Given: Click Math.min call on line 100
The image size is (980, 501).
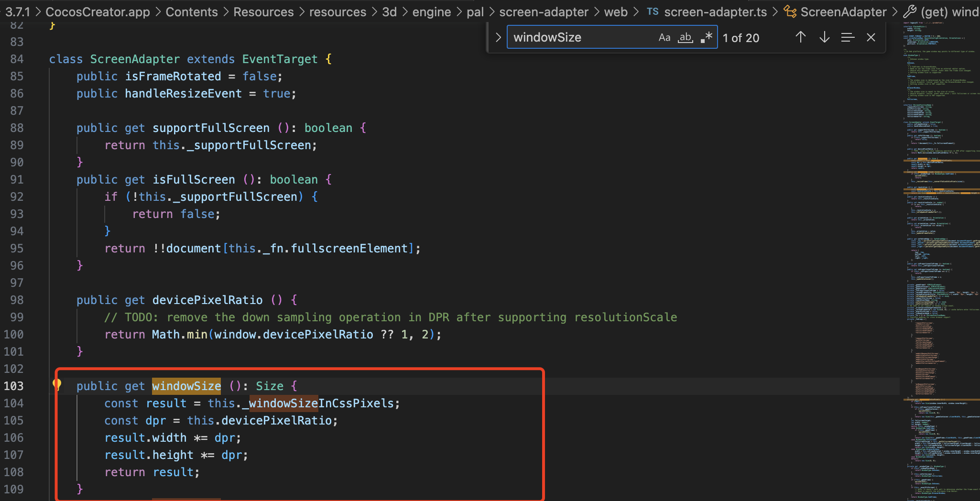Looking at the screenshot, I should point(179,334).
